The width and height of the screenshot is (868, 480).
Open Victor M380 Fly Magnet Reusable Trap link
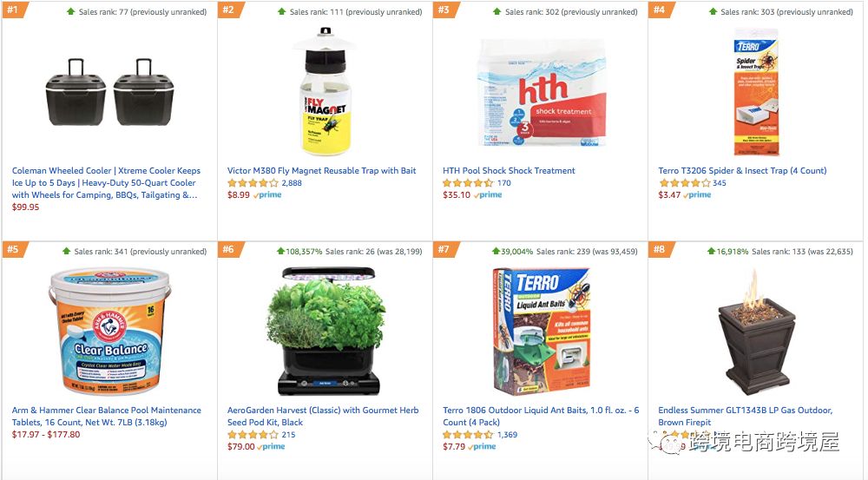(322, 170)
